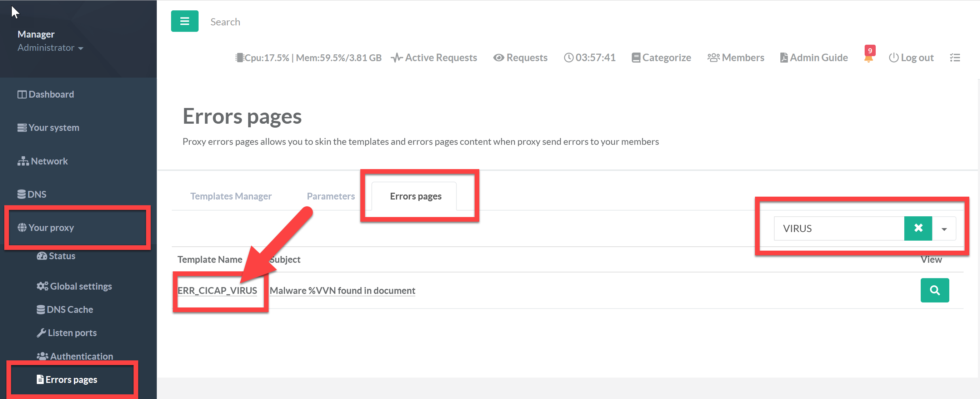Click the Log out button
Image resolution: width=980 pixels, height=399 pixels.
[911, 58]
